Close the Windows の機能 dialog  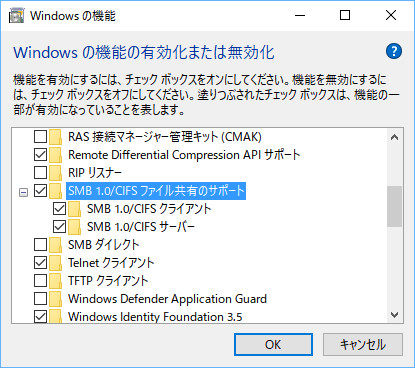coord(391,15)
